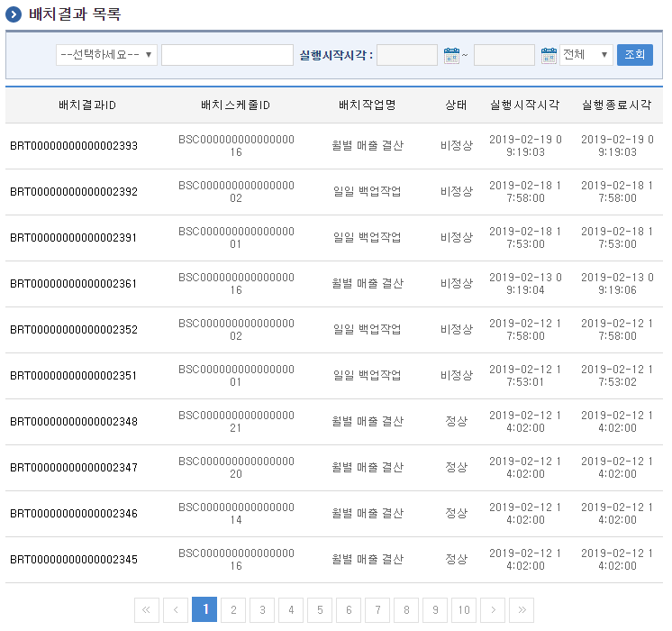672x631 pixels.
Task: Go to page 10 of results
Action: point(464,610)
